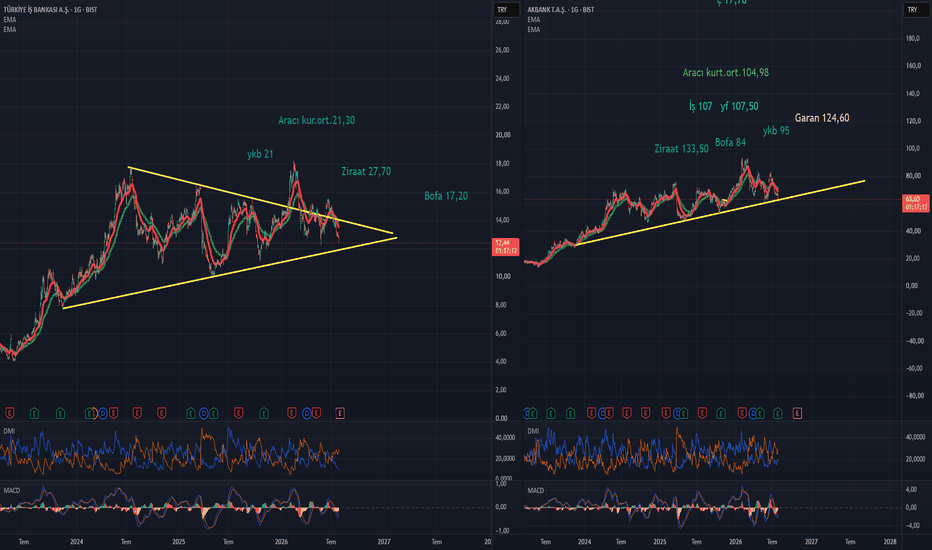Click the DMI label in Akbank pane

(x=533, y=431)
